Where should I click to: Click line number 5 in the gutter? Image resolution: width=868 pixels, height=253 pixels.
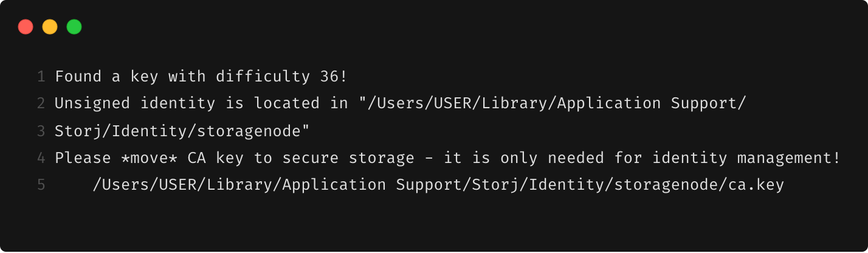41,185
